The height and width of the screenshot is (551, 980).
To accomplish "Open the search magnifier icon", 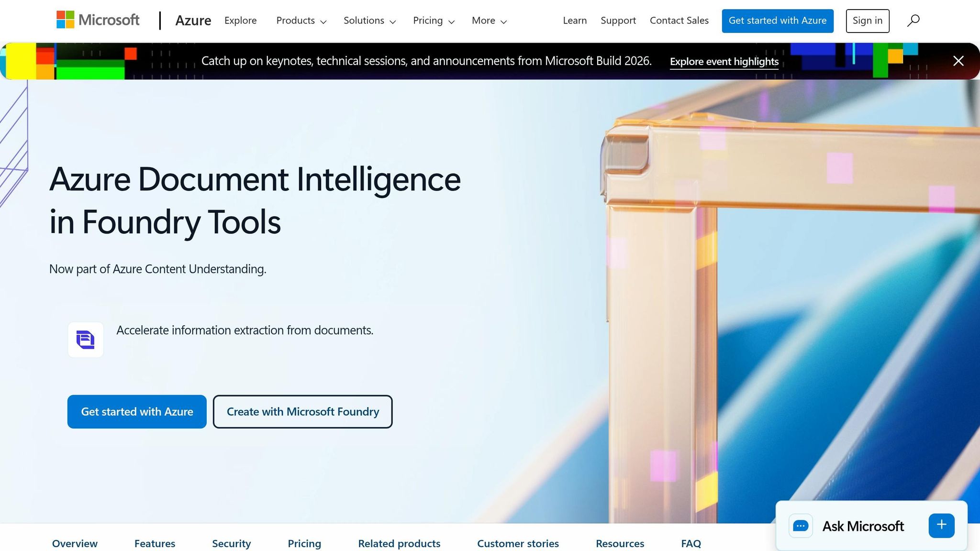I will click(x=913, y=21).
